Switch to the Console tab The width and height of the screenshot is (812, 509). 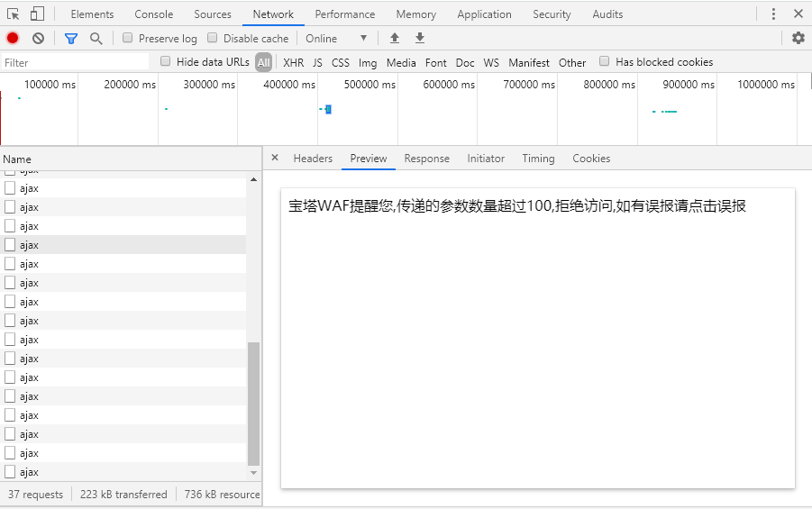point(153,14)
